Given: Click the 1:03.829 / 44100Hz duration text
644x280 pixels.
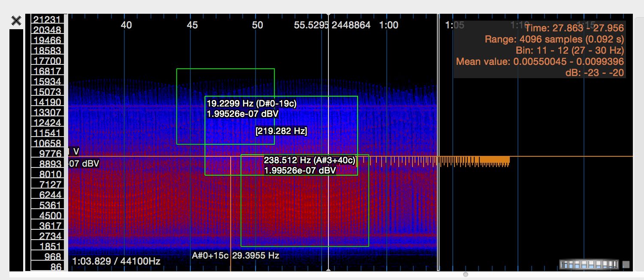Looking at the screenshot, I should (x=116, y=261).
